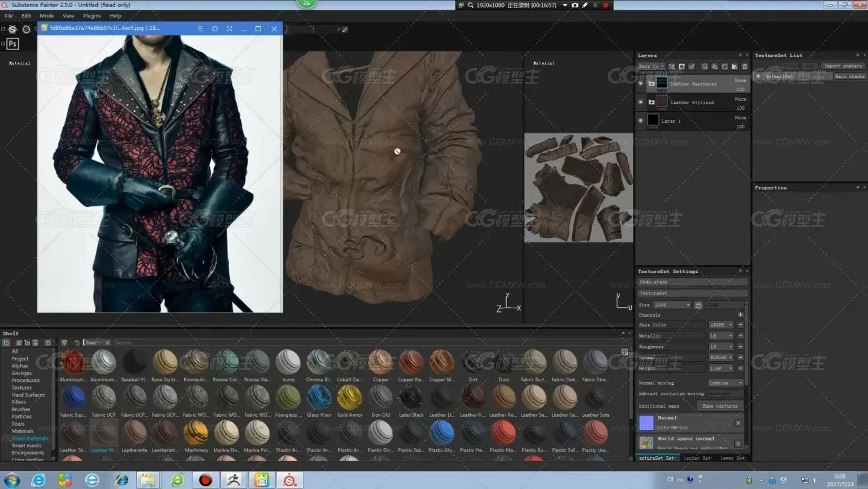The height and width of the screenshot is (489, 868).
Task: Click the hamburger menu in image viewer title
Action: click(x=200, y=28)
